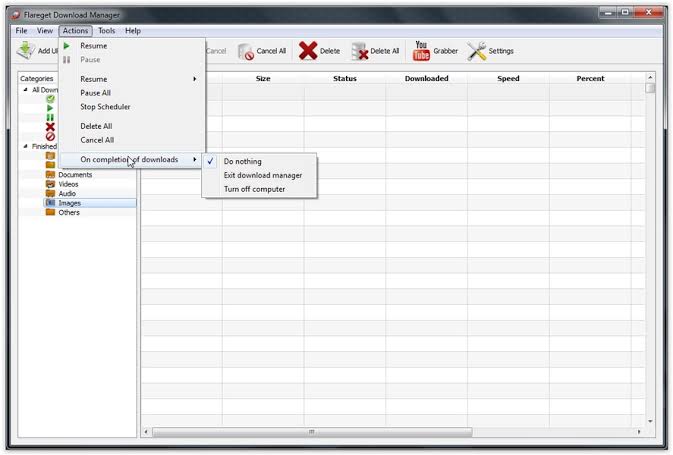Click the Add URL download icon
The height and width of the screenshot is (455, 673).
tap(26, 51)
